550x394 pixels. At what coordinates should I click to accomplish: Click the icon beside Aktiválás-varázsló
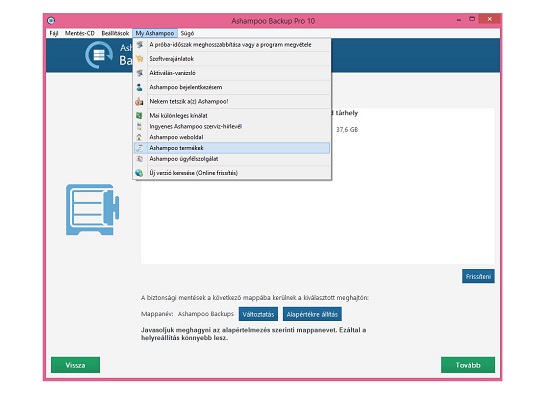point(140,73)
